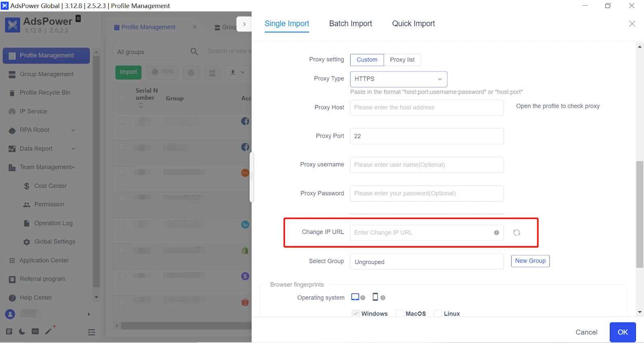Close the import panel with X icon
This screenshot has height=343, width=644.
(x=632, y=24)
